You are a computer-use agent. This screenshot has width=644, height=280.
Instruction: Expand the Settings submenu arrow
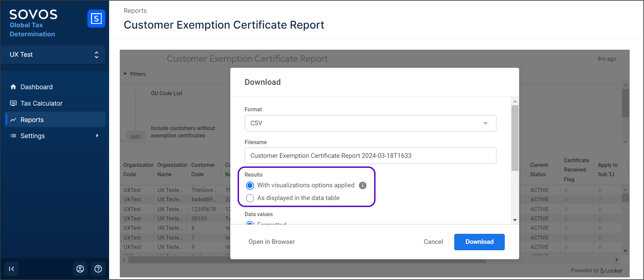(97, 136)
